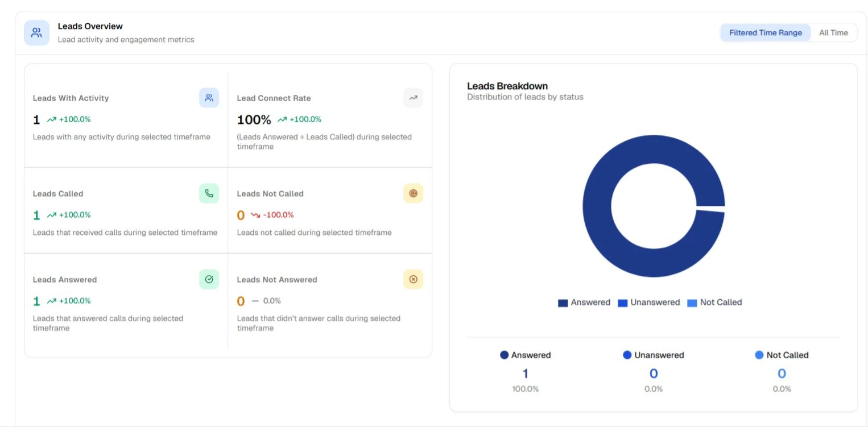The height and width of the screenshot is (427, 868).
Task: Open the Leads Called metric card title
Action: pos(58,194)
